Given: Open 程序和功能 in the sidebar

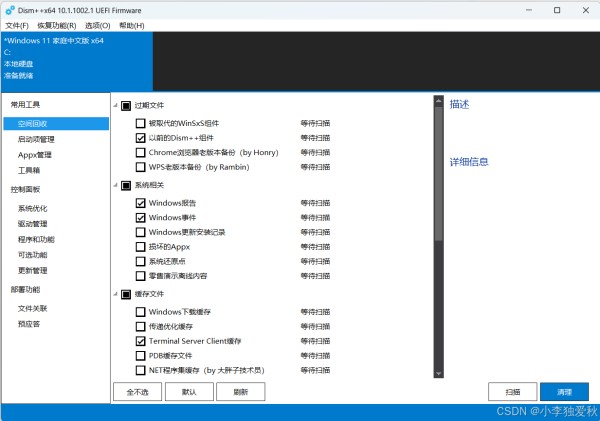Looking at the screenshot, I should pyautogui.click(x=36, y=240).
